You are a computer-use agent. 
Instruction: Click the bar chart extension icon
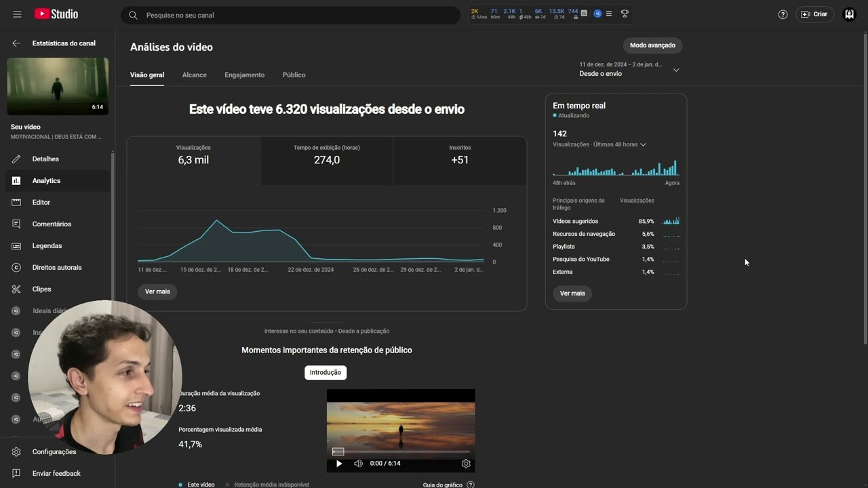pos(585,14)
